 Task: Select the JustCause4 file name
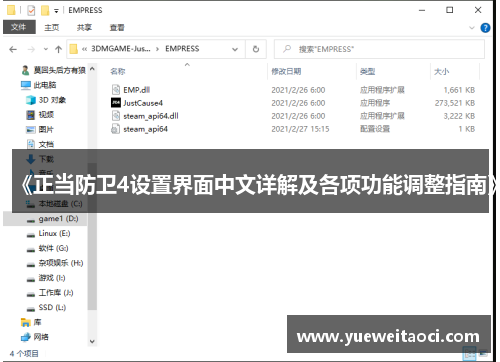[x=143, y=103]
